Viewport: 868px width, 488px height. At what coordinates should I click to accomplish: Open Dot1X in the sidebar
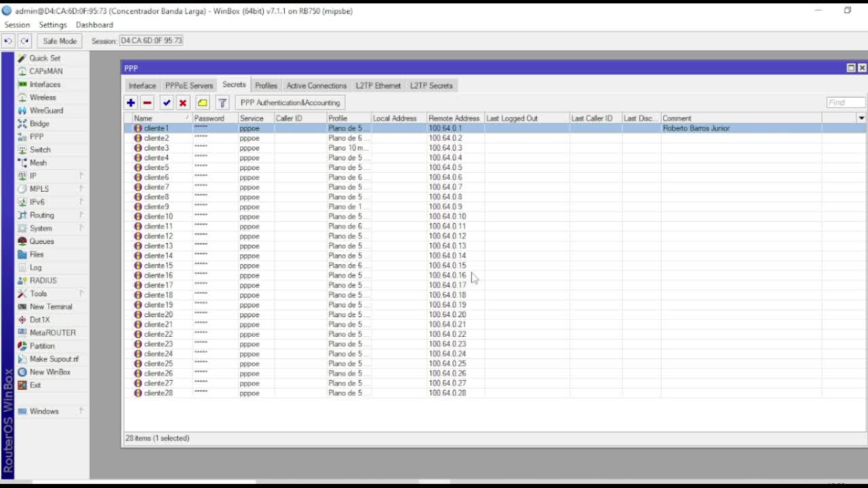click(x=39, y=320)
